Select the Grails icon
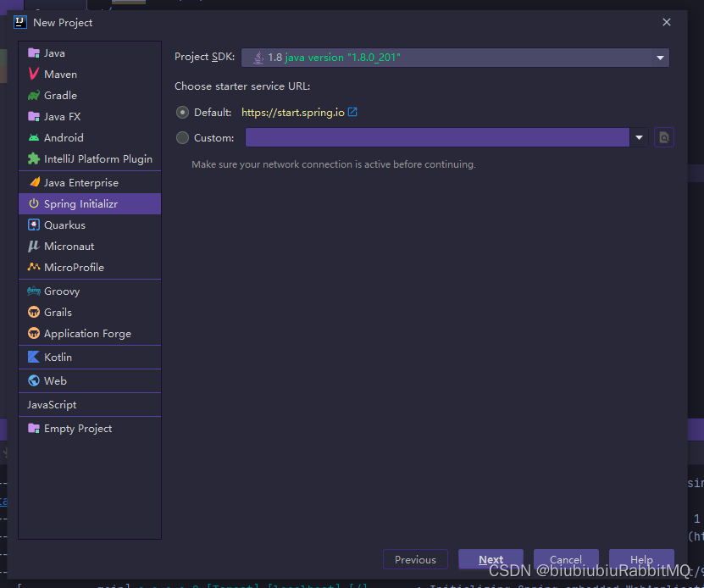Screen dimensions: 704x588 pyautogui.click(x=34, y=312)
